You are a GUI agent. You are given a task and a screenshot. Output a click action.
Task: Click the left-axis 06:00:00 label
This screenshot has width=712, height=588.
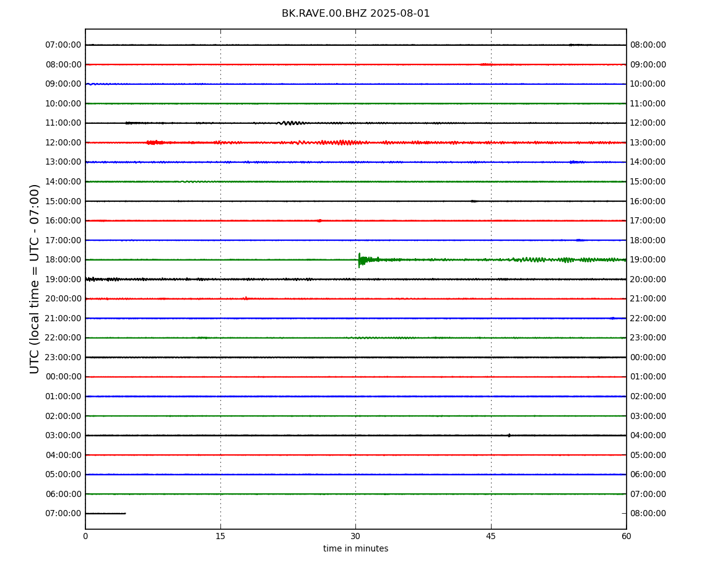64,494
